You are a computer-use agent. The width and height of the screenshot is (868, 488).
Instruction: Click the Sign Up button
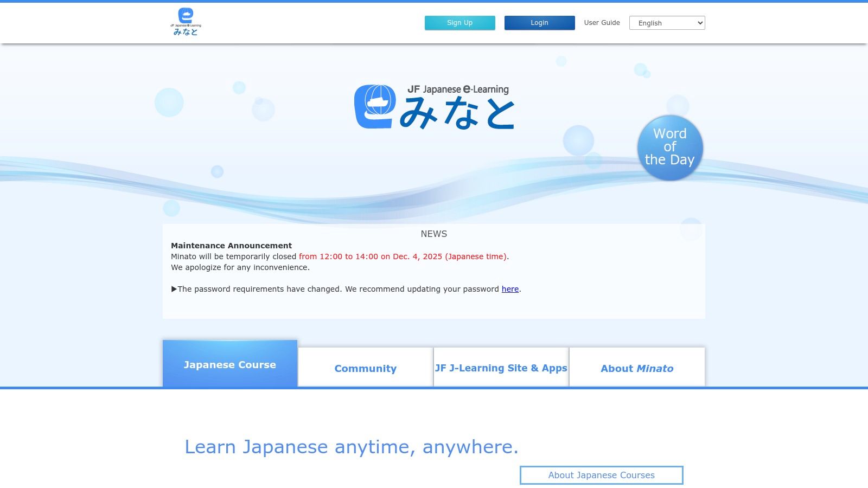click(x=459, y=23)
